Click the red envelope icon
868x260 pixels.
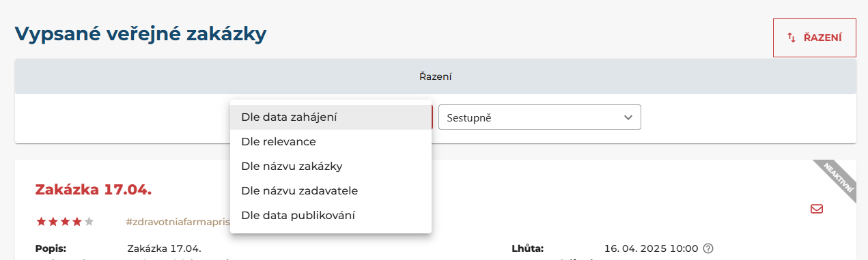click(817, 209)
